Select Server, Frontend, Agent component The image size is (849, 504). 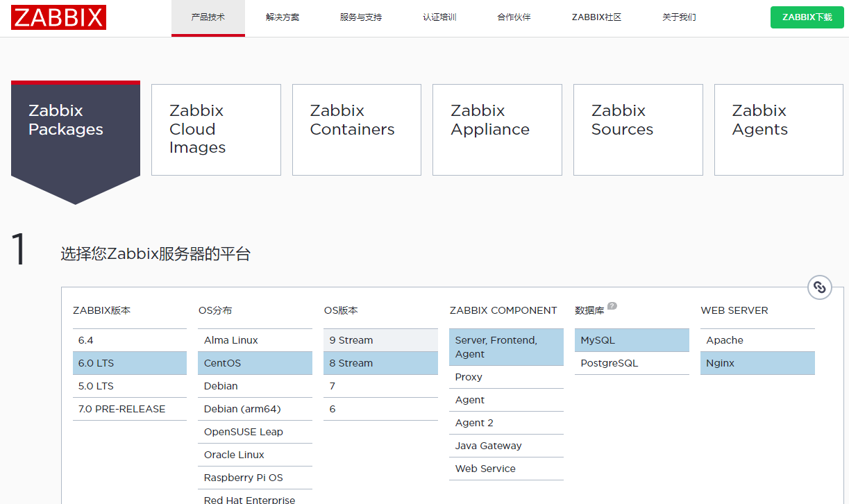tap(507, 347)
